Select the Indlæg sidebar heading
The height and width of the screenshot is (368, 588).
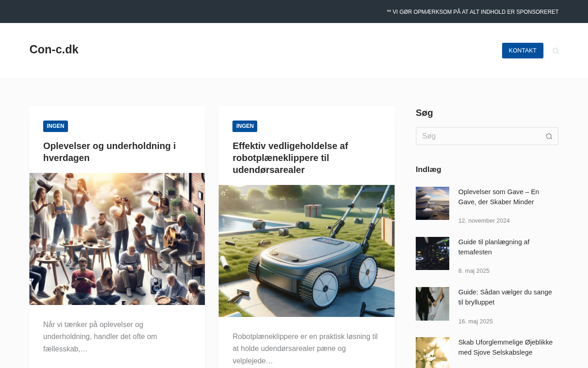[x=429, y=169]
